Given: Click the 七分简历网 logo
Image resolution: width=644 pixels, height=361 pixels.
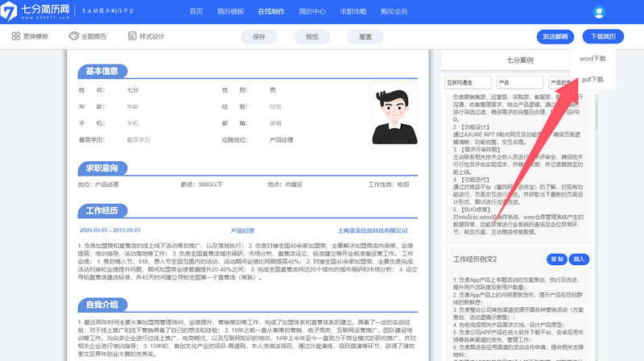Looking at the screenshot, I should (35, 11).
